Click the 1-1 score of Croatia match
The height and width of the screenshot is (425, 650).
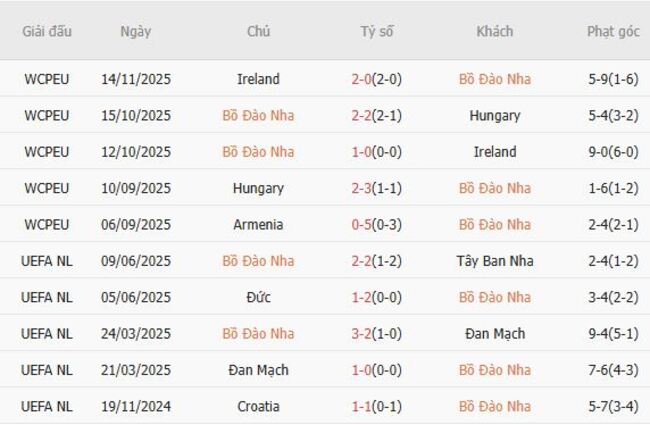(376, 407)
